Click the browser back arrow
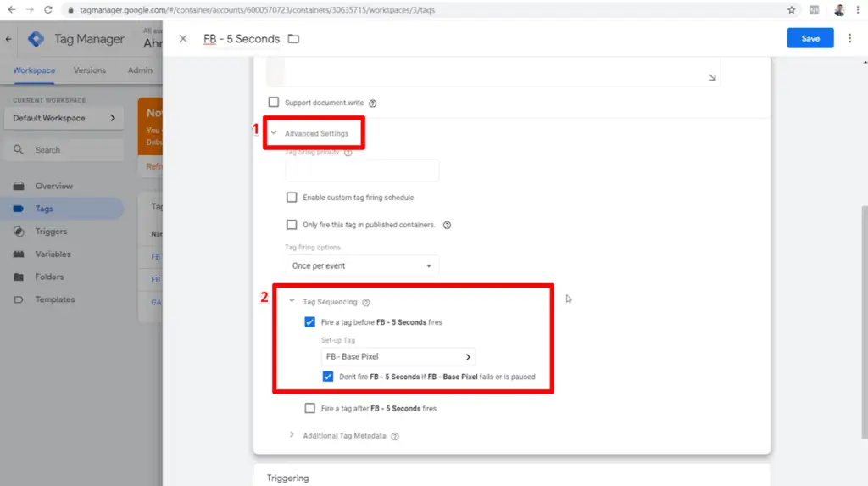868x486 pixels. (12, 10)
